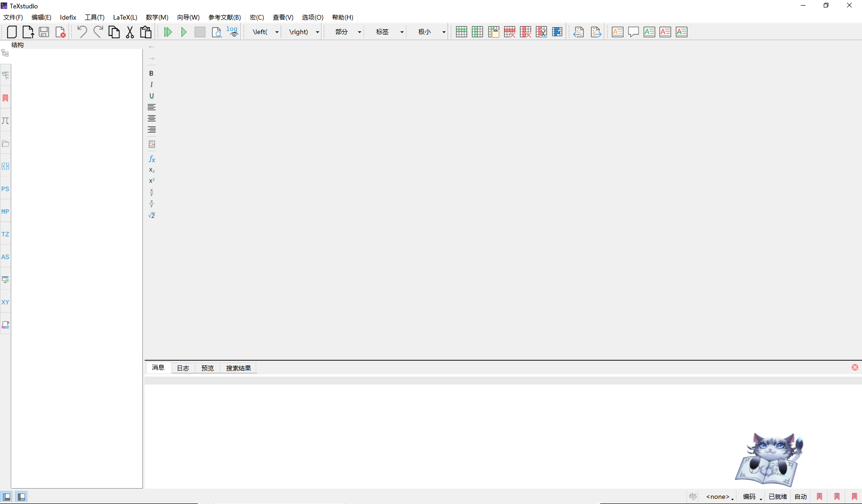Expand the 极小 font size dropdown
This screenshot has height=504, width=862.
443,32
